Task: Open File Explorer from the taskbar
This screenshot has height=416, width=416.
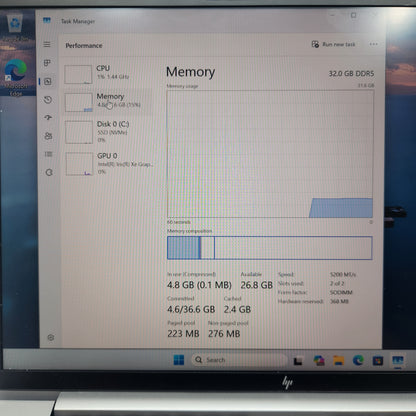Action: click(x=339, y=360)
